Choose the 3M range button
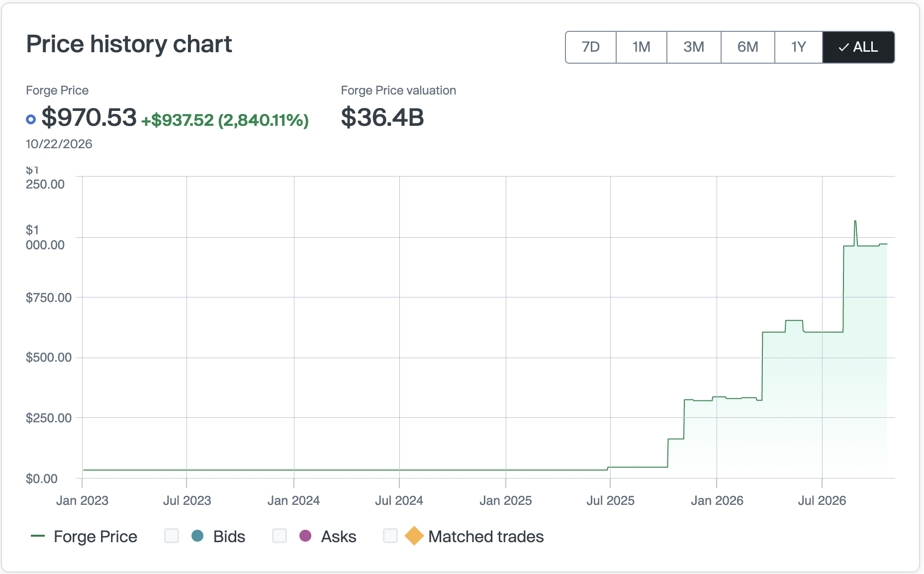Viewport: 924px width, 574px height. click(x=694, y=47)
